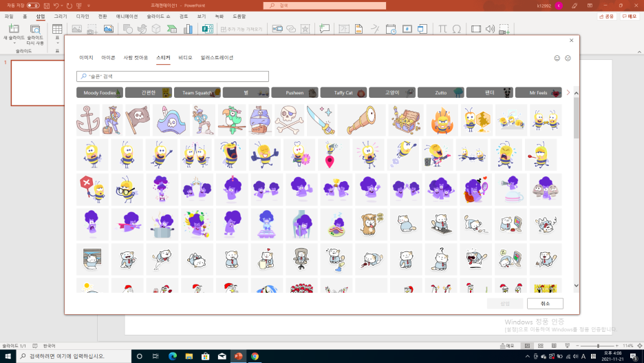644x363 pixels.
Task: Click the 슬라이드 다시 사용 icon
Action: (35, 29)
